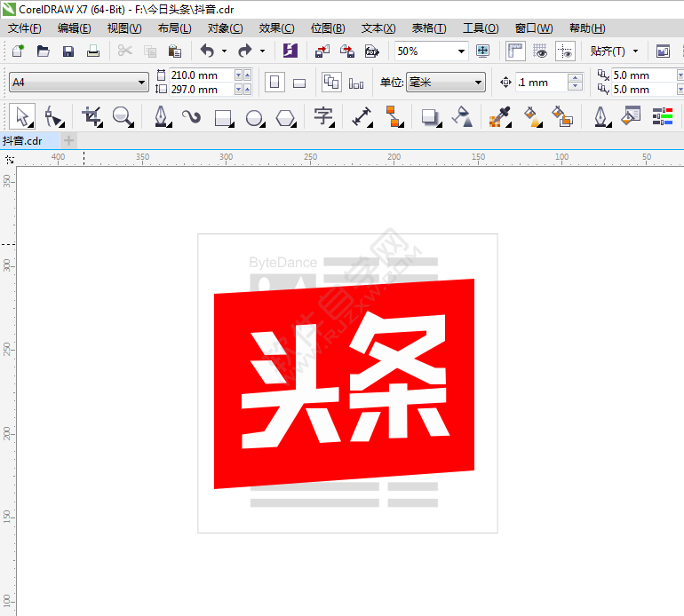Select the Shape edit tool

coord(54,117)
